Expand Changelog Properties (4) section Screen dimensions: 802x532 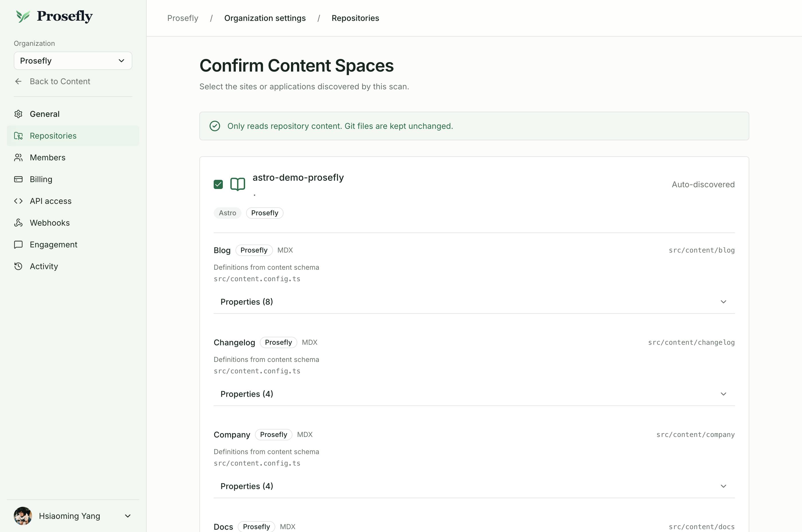click(474, 394)
